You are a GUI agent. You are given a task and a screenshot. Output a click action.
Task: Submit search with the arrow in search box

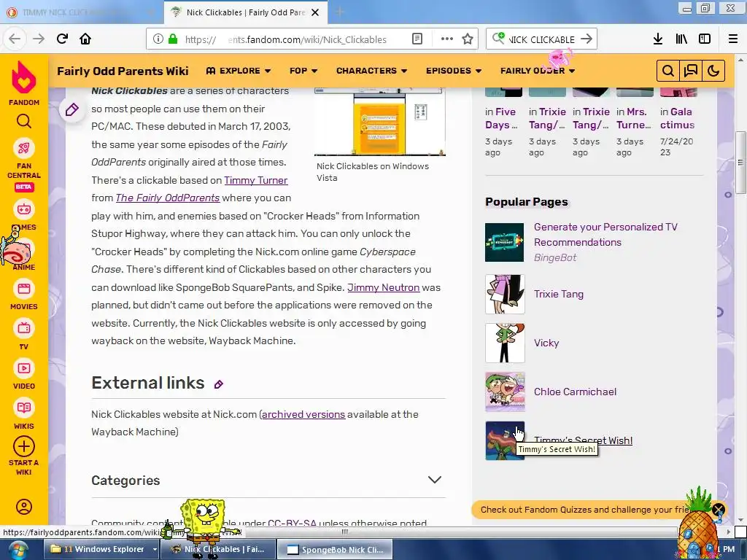587,39
